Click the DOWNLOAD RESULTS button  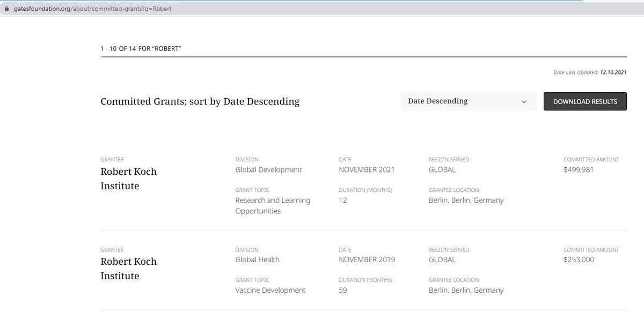click(x=585, y=101)
